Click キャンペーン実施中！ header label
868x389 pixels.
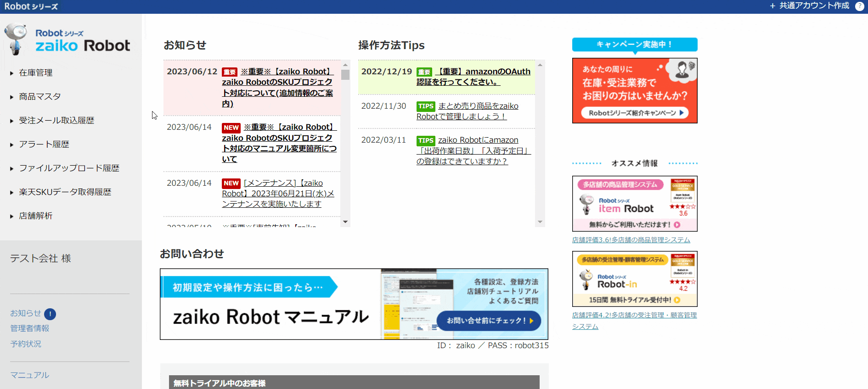tap(635, 44)
